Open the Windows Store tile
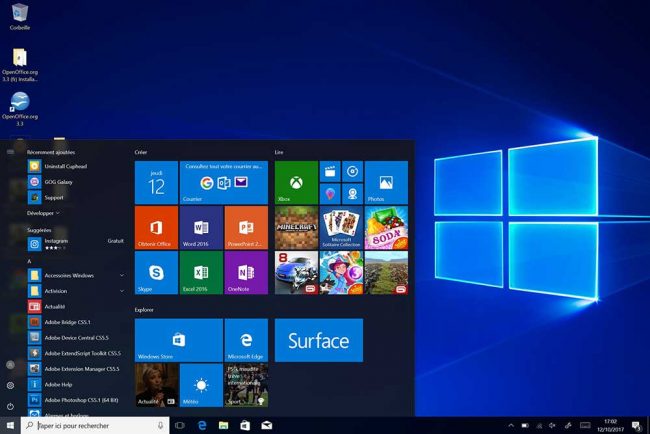 179,340
